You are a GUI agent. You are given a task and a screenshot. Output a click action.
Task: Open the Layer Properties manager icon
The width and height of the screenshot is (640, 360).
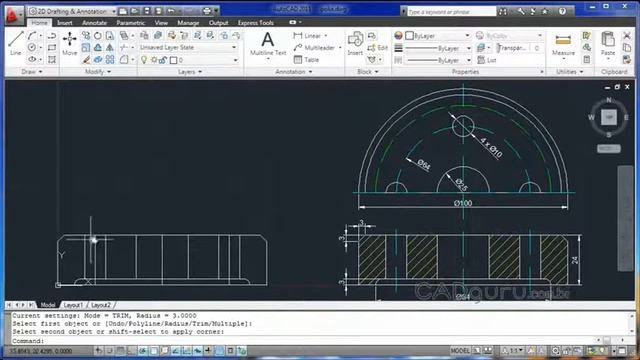pyautogui.click(x=144, y=36)
